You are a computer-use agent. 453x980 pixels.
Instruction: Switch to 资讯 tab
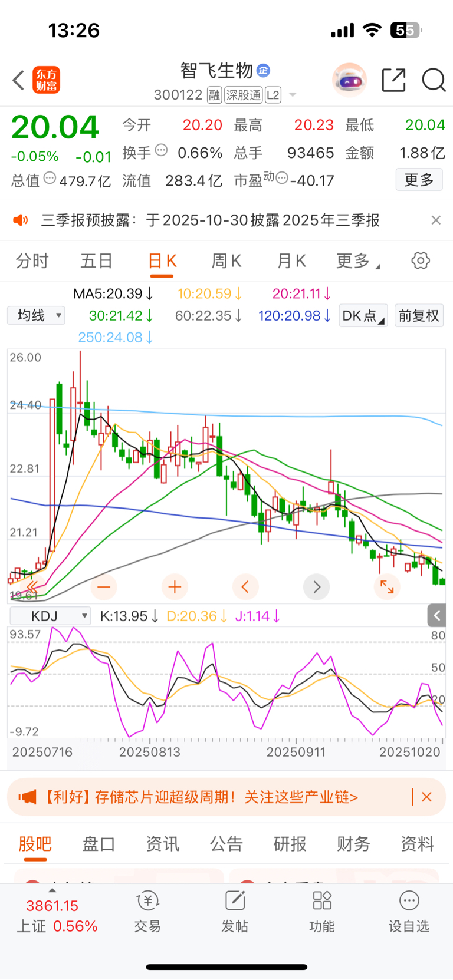point(162,844)
